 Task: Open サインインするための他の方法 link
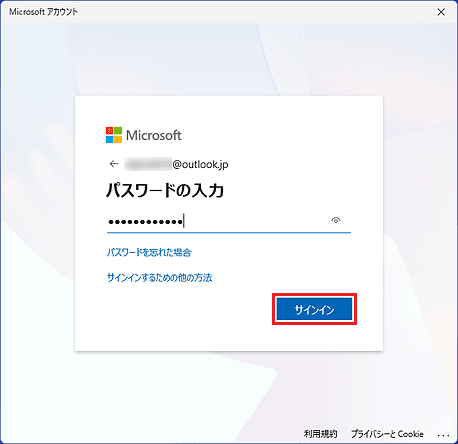pos(159,278)
